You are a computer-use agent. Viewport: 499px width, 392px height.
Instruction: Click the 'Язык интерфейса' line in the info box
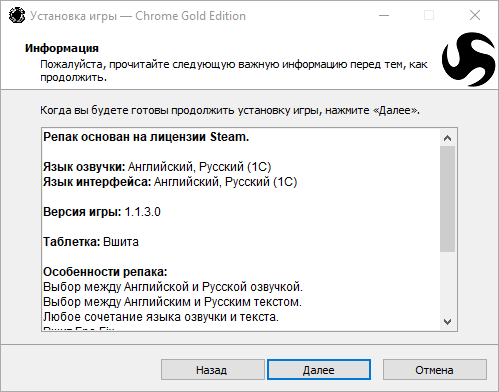click(x=170, y=182)
